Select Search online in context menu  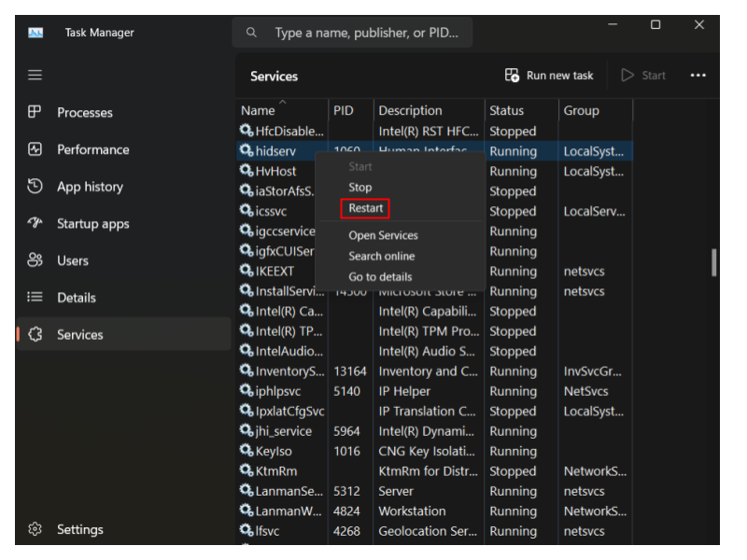pyautogui.click(x=381, y=256)
